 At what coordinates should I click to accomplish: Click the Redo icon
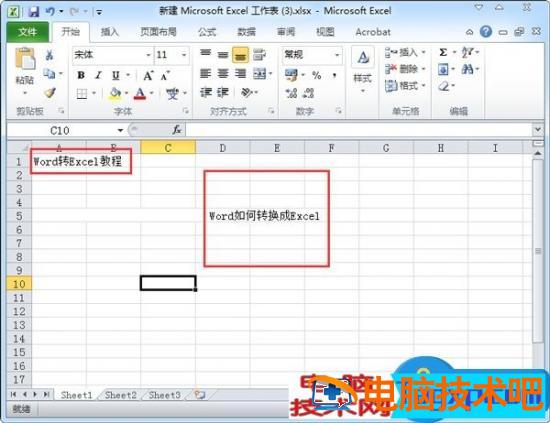click(x=74, y=12)
